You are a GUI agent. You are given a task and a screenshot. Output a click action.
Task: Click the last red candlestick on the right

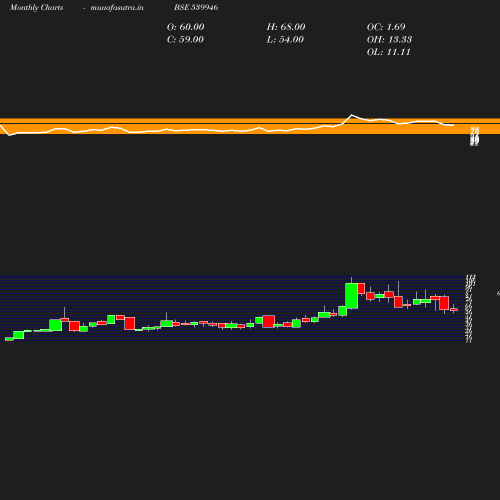(x=454, y=310)
